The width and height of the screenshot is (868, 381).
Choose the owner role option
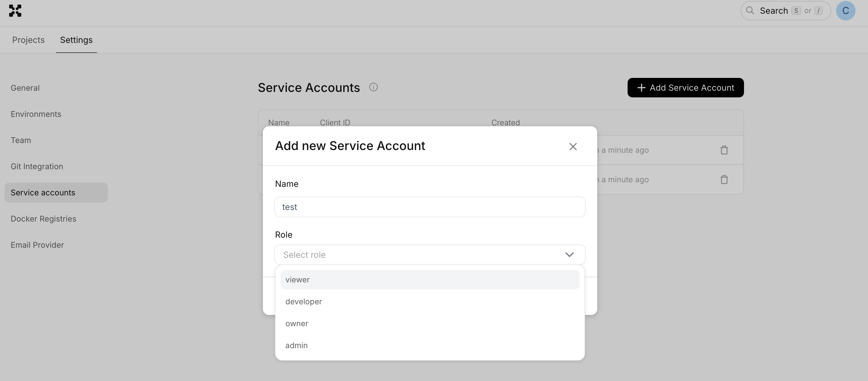pyautogui.click(x=430, y=323)
